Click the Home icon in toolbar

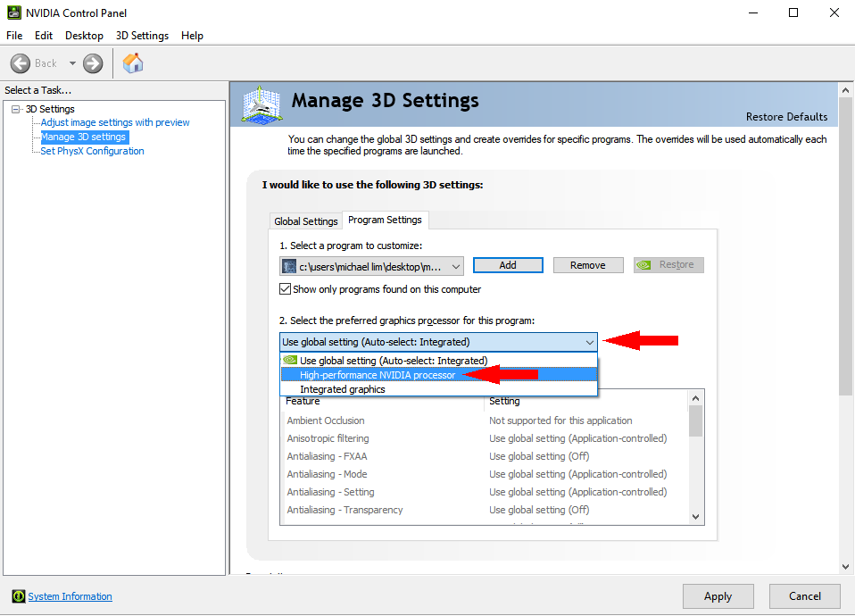point(132,63)
